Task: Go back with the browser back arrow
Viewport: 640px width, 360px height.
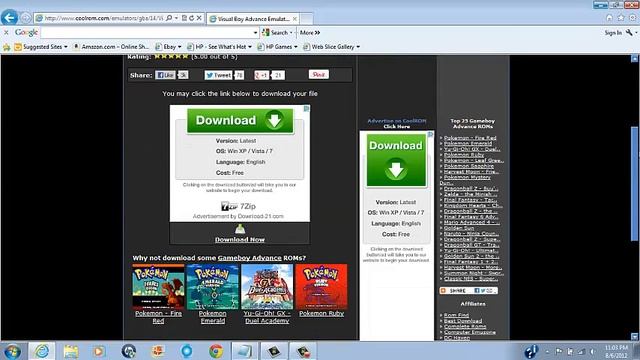Action: [x=9, y=18]
